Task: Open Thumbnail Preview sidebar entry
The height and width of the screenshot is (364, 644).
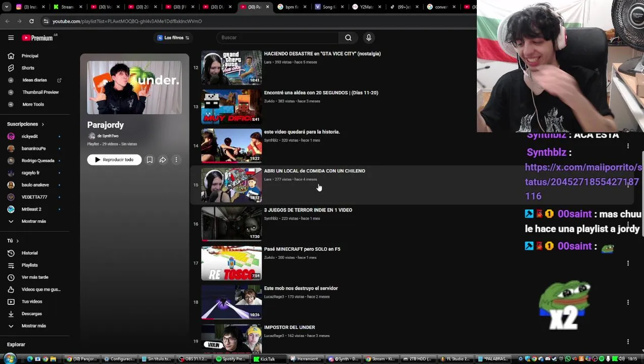Action: pos(40,92)
